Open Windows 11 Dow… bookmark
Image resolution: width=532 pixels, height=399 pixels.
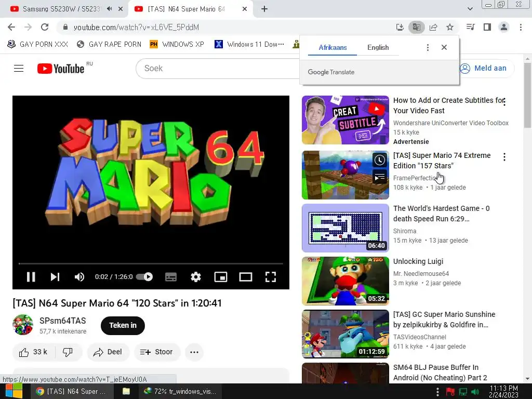(x=249, y=45)
